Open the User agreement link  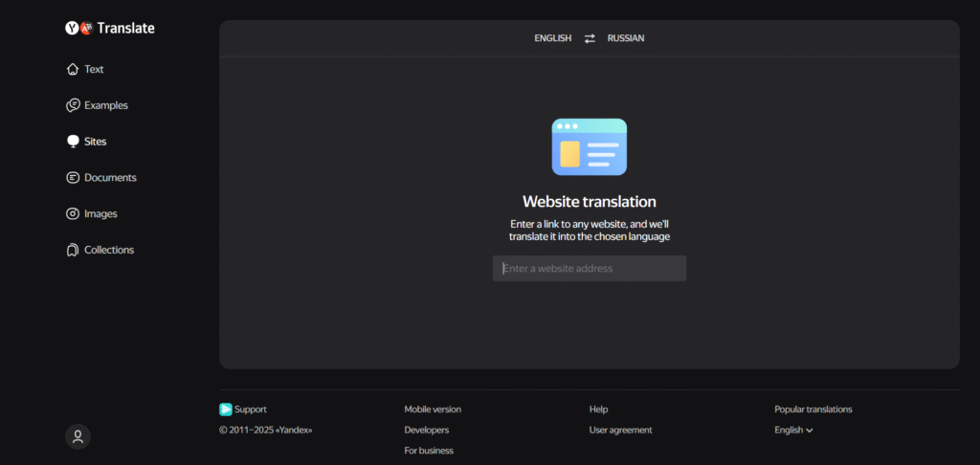pos(620,431)
